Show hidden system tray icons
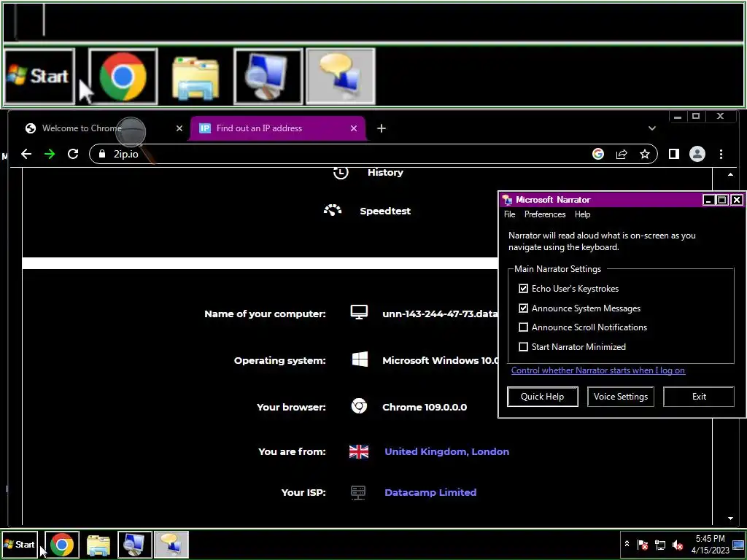 coord(627,544)
